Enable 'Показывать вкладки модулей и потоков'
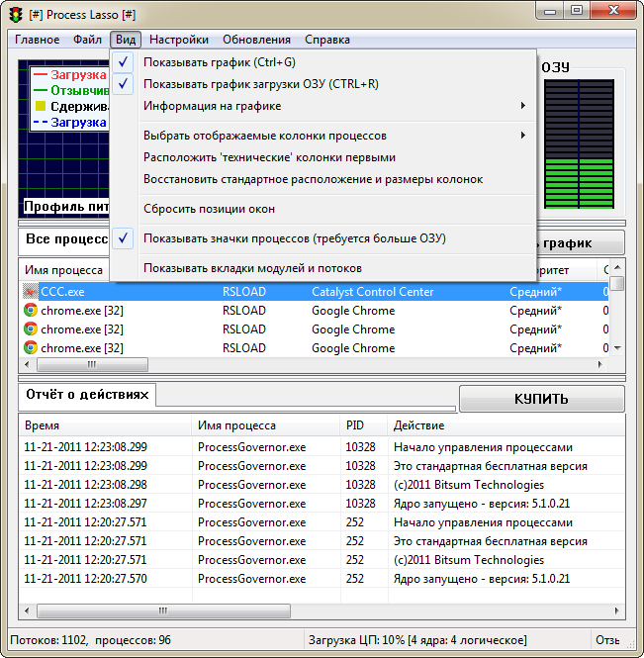The image size is (644, 658). [x=323, y=268]
